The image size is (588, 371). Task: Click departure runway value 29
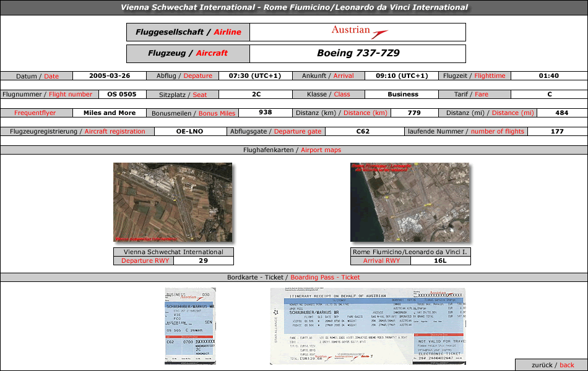[203, 260]
